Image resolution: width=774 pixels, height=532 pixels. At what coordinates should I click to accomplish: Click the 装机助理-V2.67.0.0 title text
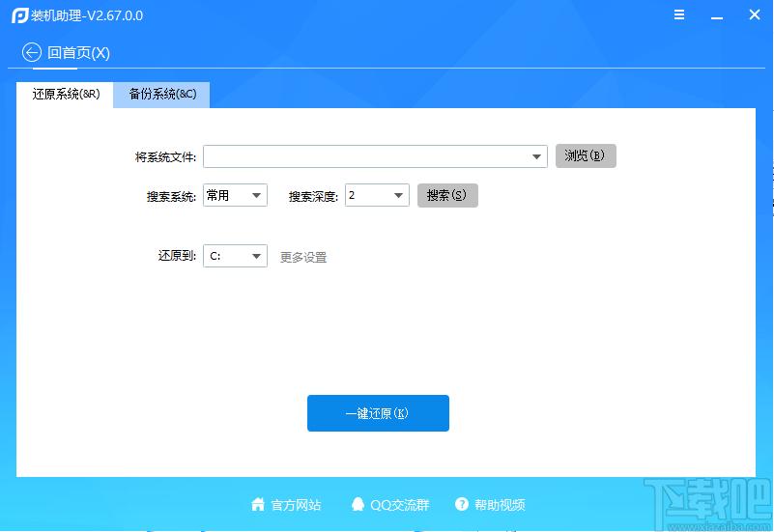click(87, 15)
